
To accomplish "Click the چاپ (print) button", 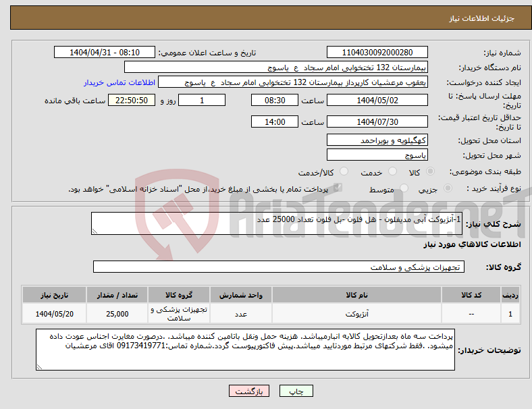I will [x=296, y=391].
